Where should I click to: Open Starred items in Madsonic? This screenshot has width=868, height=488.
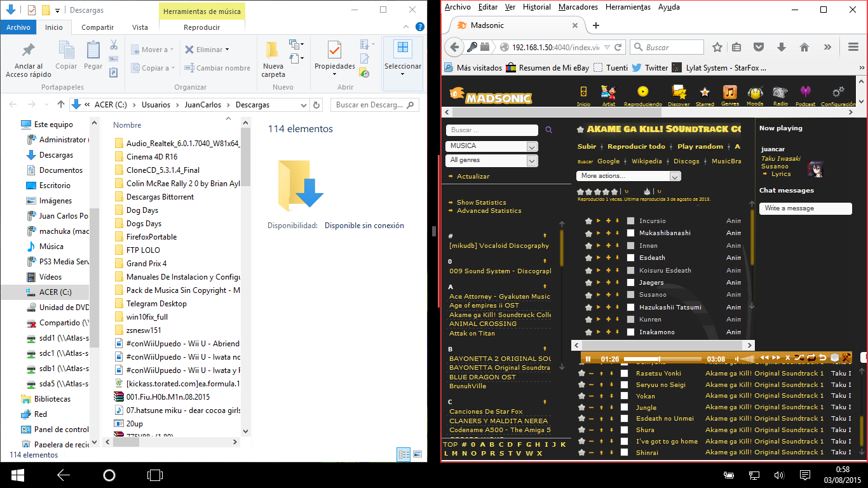[705, 92]
